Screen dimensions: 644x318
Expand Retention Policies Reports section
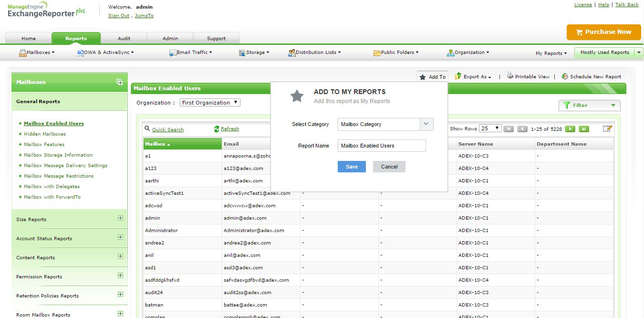point(120,295)
